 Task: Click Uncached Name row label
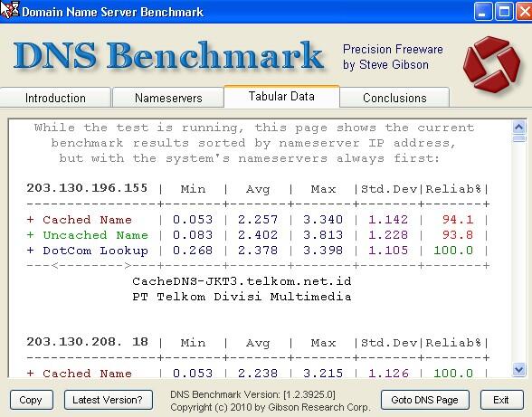click(95, 235)
